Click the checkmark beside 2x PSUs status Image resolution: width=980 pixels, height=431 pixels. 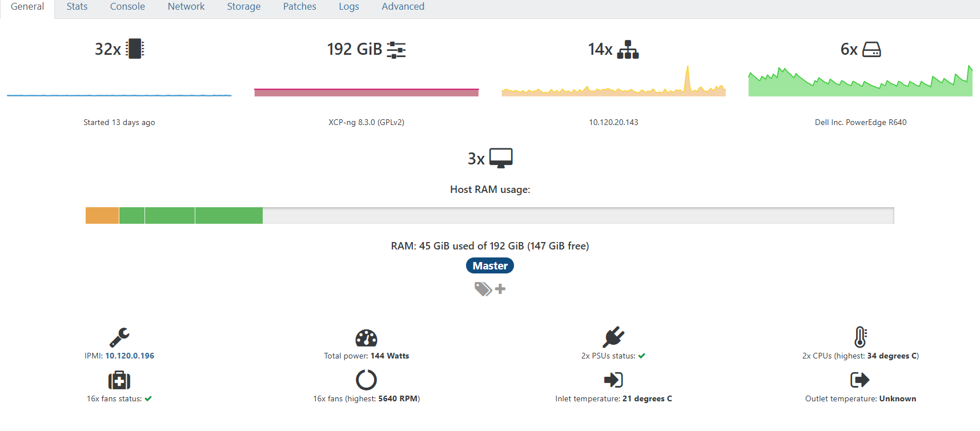642,355
